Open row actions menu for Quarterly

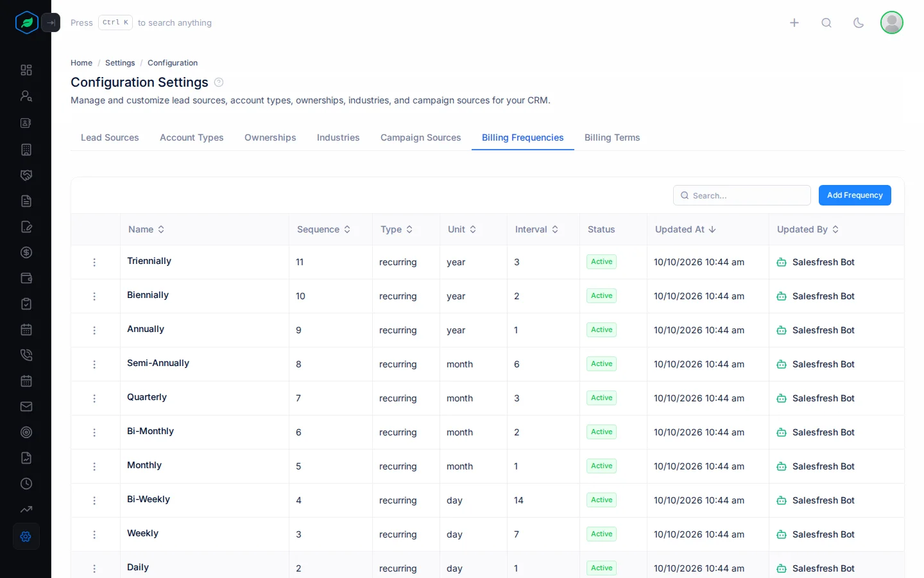pos(94,398)
